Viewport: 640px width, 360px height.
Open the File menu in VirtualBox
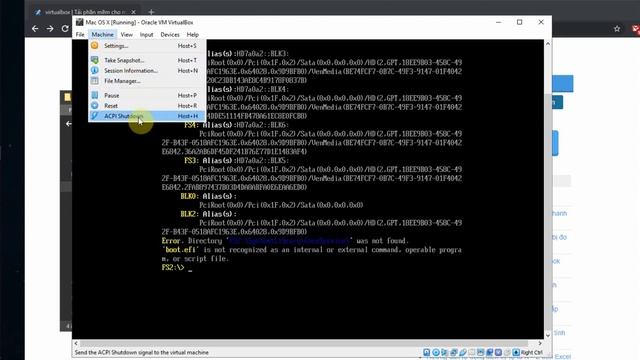80,35
